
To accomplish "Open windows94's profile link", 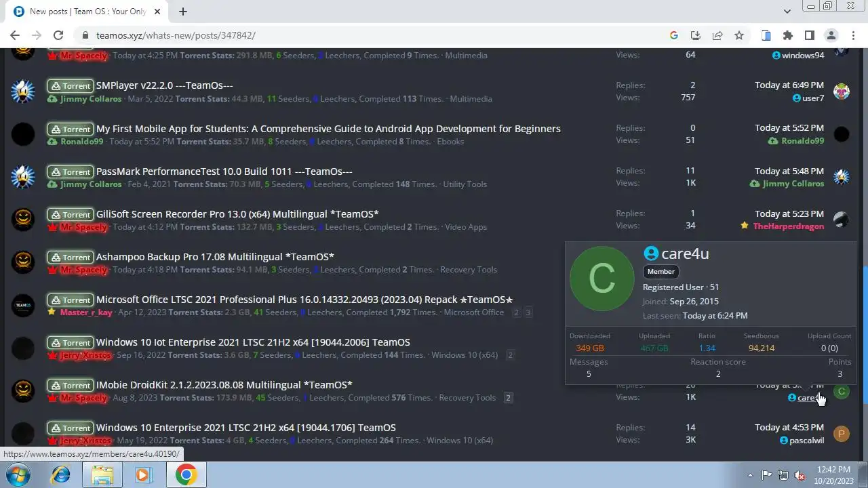I will point(803,55).
